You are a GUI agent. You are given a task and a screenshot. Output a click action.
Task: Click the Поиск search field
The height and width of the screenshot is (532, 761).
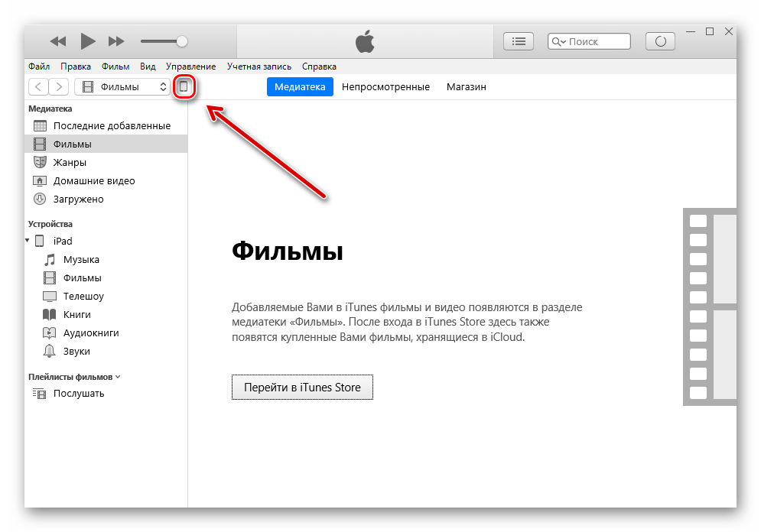point(589,41)
